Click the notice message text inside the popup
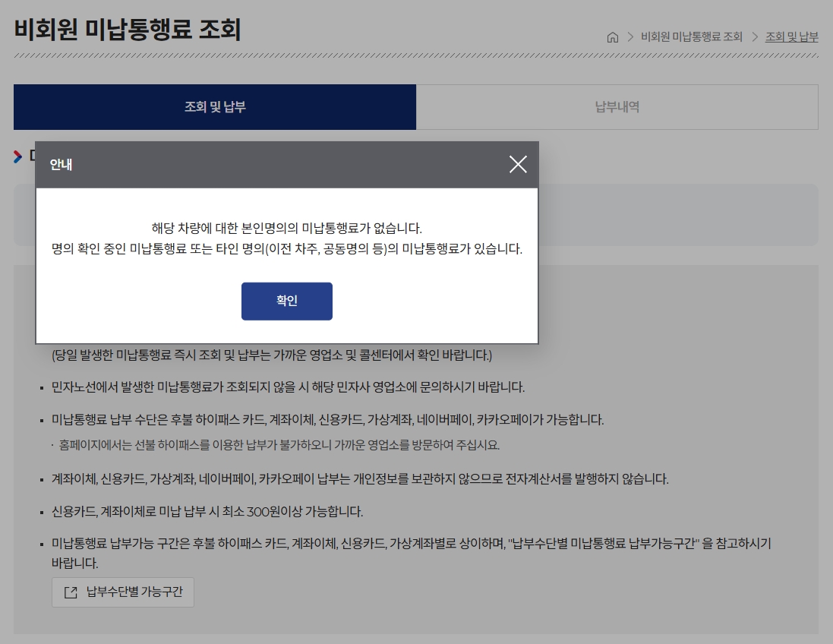The width and height of the screenshot is (833, 644). pyautogui.click(x=286, y=238)
